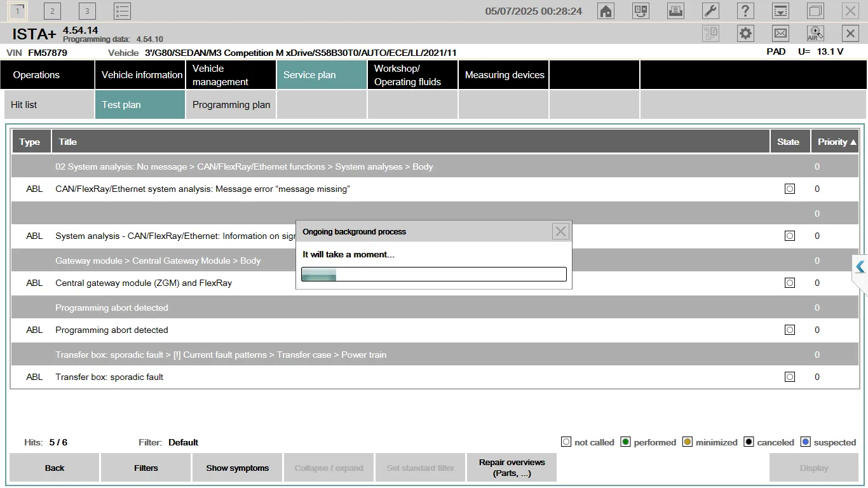Viewport: 868px width, 488px height.
Task: Click the minimize-to-tray dropdown window icon
Action: pos(780,11)
